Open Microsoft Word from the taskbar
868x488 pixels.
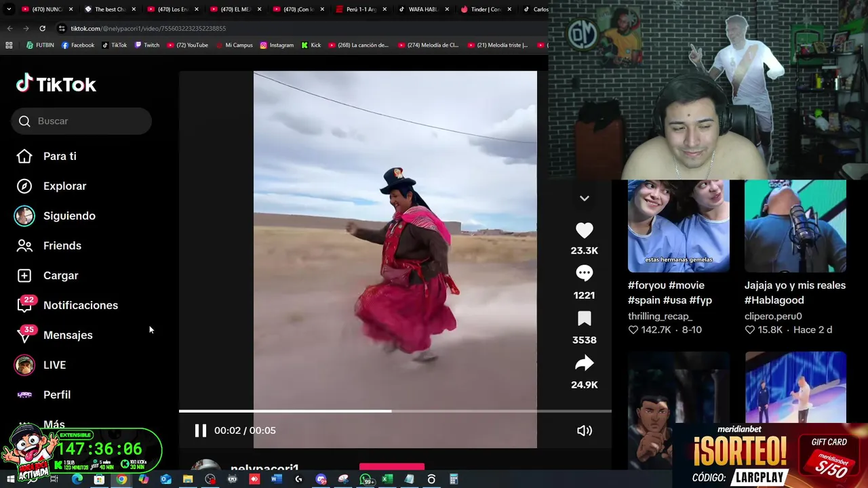tap(276, 479)
